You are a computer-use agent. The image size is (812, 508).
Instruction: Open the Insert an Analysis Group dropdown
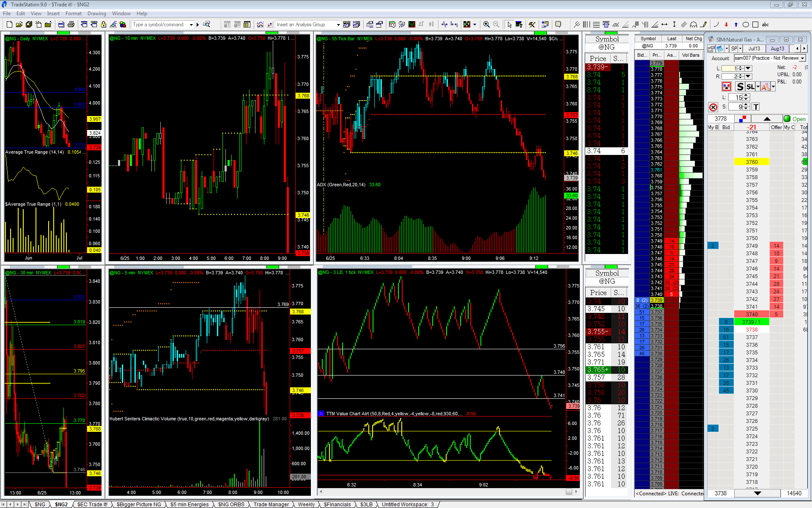338,25
